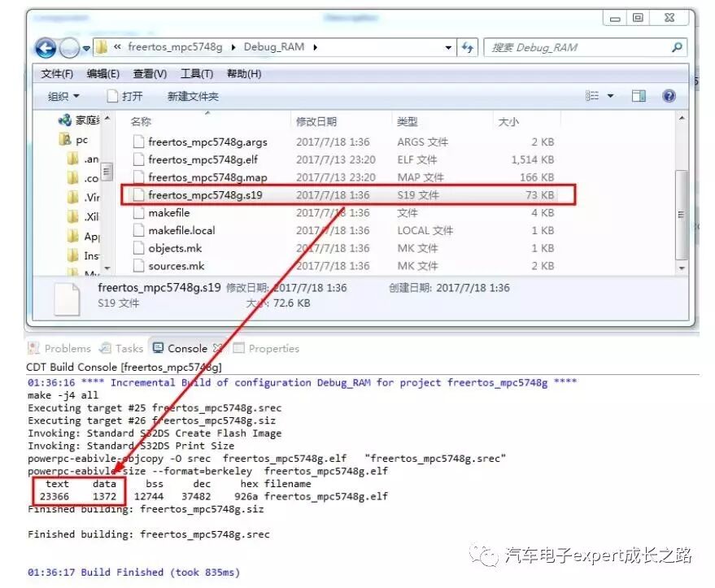This screenshot has width=715, height=588.
Task: Open the 工具(T) menu
Action: click(197, 73)
